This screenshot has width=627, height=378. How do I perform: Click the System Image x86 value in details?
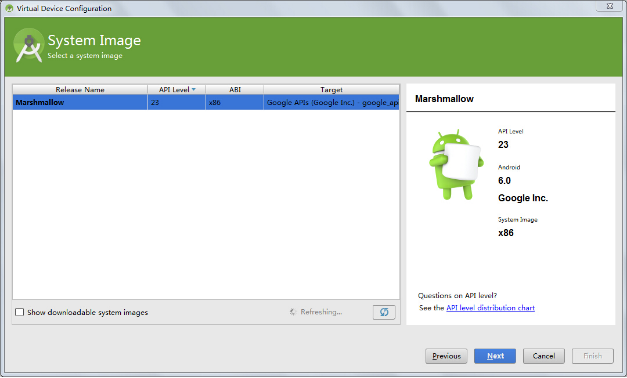(x=506, y=233)
